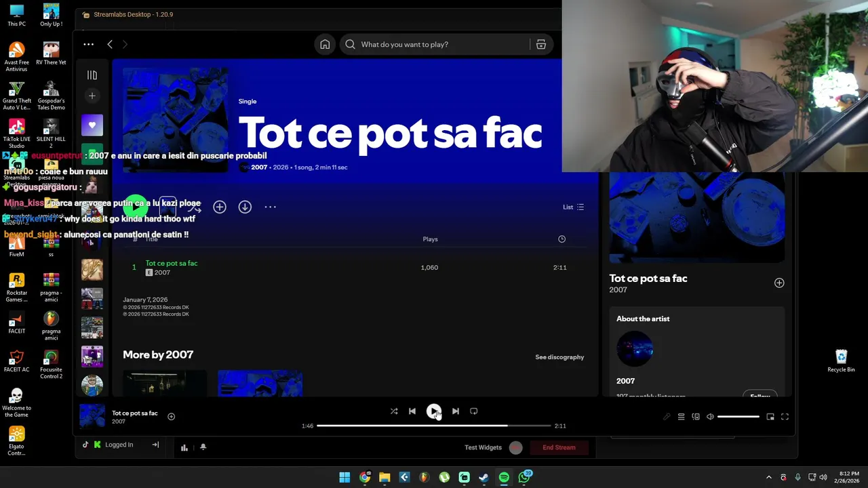
Task: Toggle the Streamlabs record circle button
Action: (516, 447)
